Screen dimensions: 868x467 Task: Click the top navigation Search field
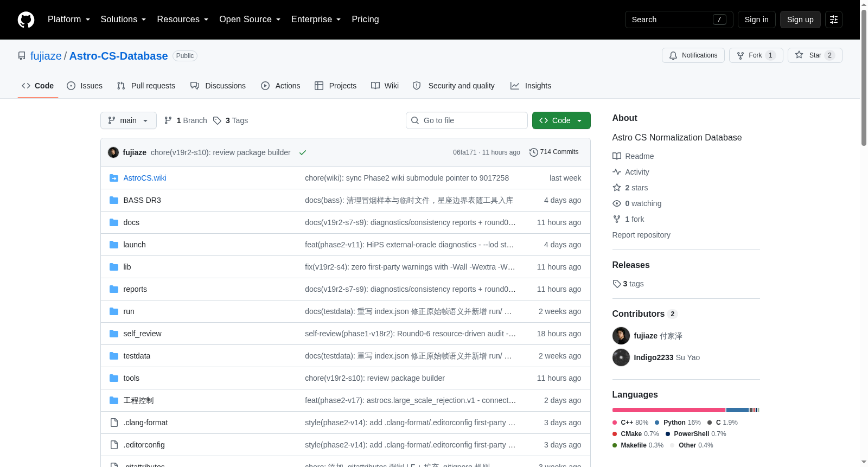point(679,20)
